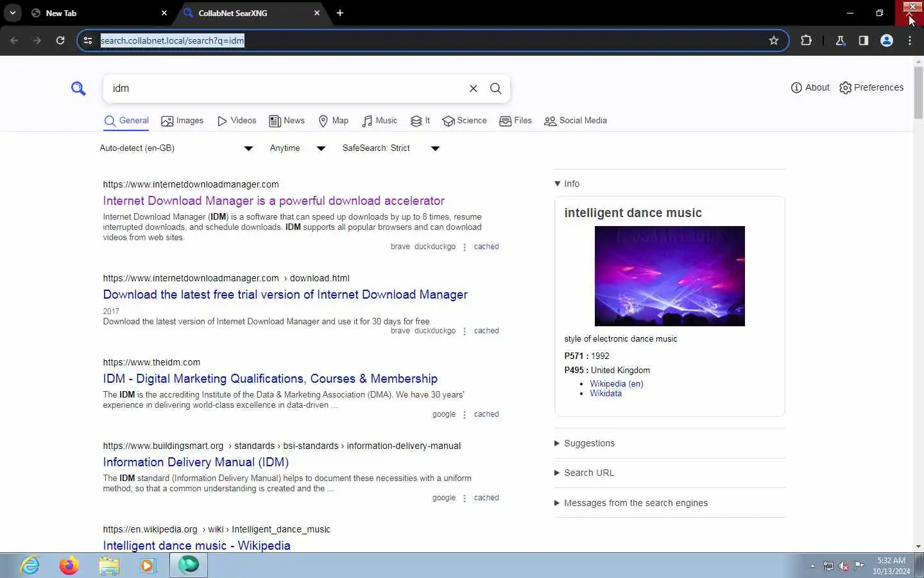
Task: Switch to the It category tab
Action: [x=420, y=121]
